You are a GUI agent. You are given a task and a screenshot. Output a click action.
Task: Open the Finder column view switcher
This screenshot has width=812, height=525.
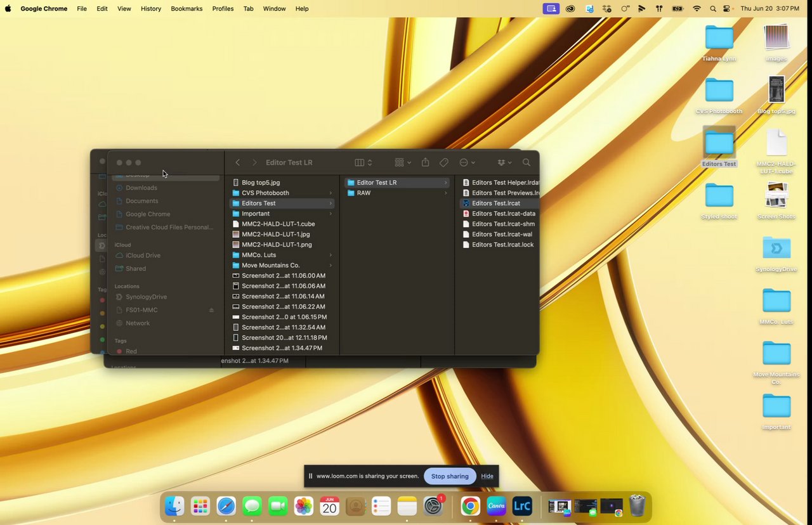tap(363, 163)
